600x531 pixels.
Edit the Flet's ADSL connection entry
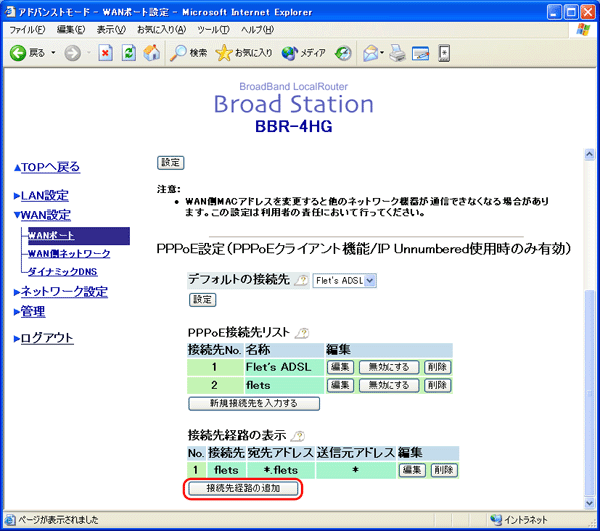[x=341, y=367]
